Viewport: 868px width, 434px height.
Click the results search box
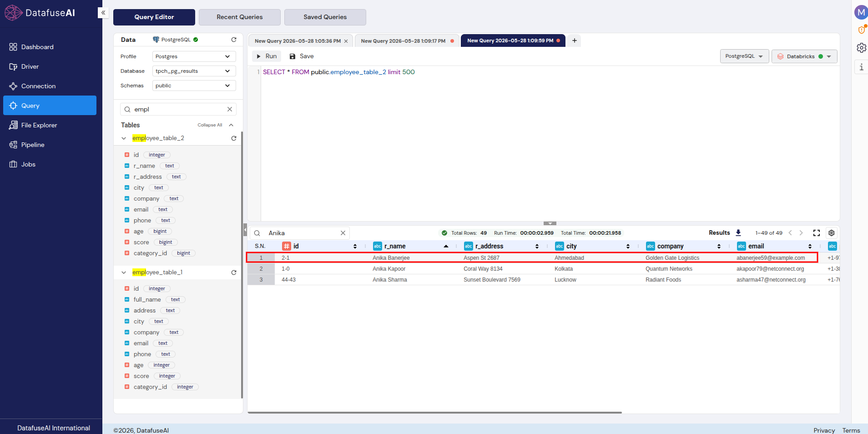pyautogui.click(x=300, y=233)
